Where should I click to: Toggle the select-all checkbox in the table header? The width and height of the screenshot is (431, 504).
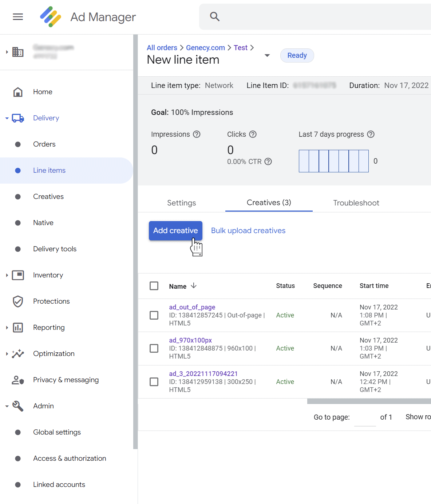[154, 286]
